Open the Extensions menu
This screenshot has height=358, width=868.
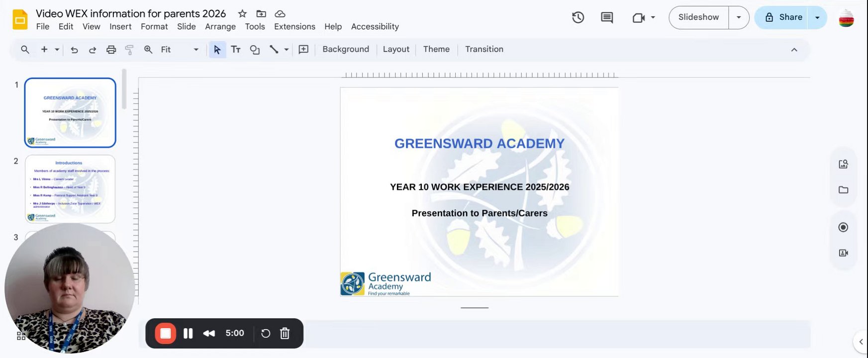click(294, 27)
